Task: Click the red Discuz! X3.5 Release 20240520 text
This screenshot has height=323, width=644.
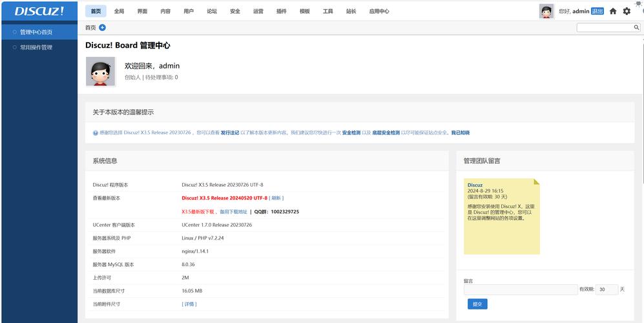Action: pos(224,198)
